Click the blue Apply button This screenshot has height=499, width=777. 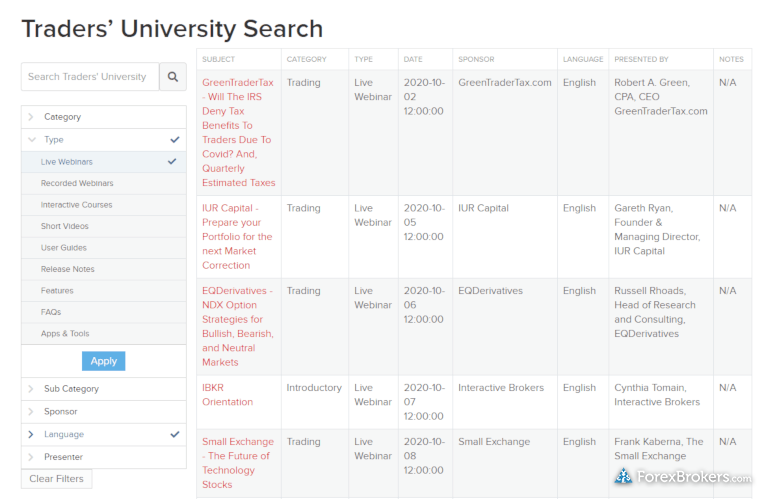coord(104,361)
